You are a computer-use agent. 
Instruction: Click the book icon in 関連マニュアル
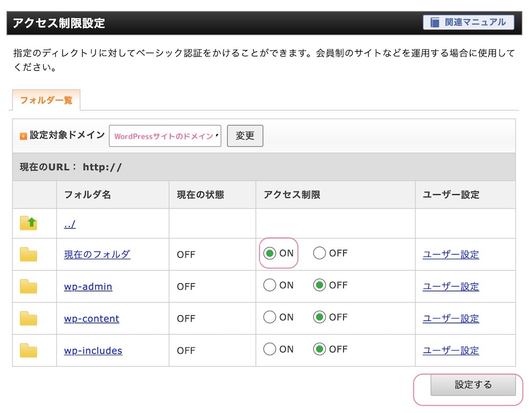pyautogui.click(x=435, y=22)
